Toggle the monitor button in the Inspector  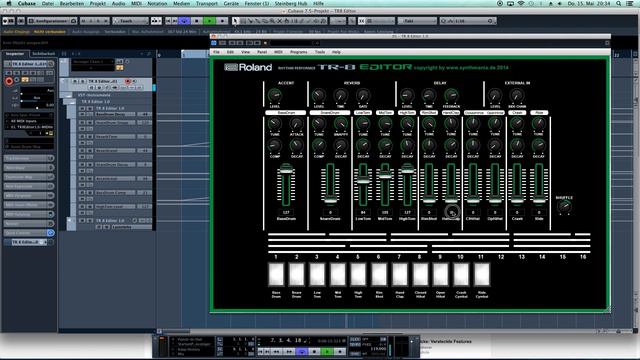point(17,80)
